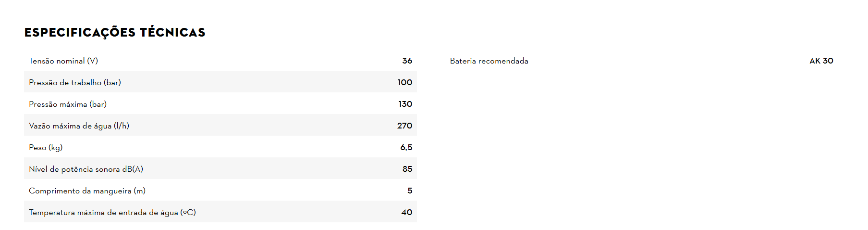This screenshot has width=868, height=230.
Task: Select the "Tensão nominal (V)" label
Action: click(63, 61)
